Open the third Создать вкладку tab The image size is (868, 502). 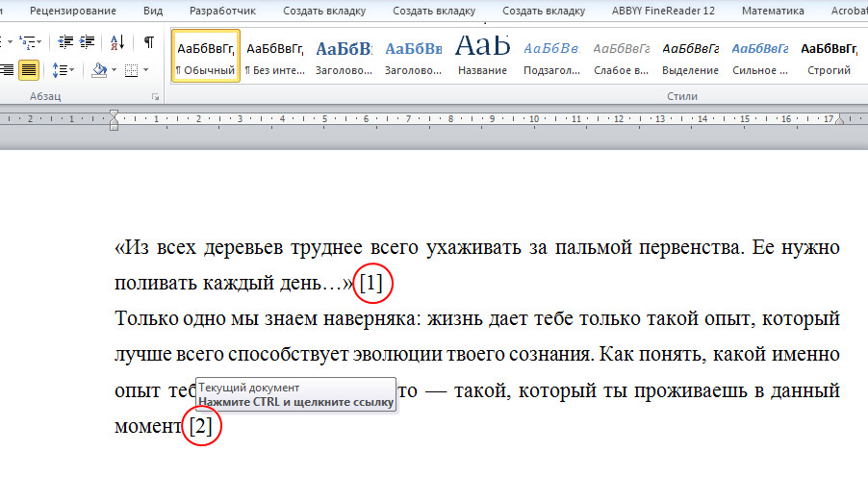coord(544,11)
